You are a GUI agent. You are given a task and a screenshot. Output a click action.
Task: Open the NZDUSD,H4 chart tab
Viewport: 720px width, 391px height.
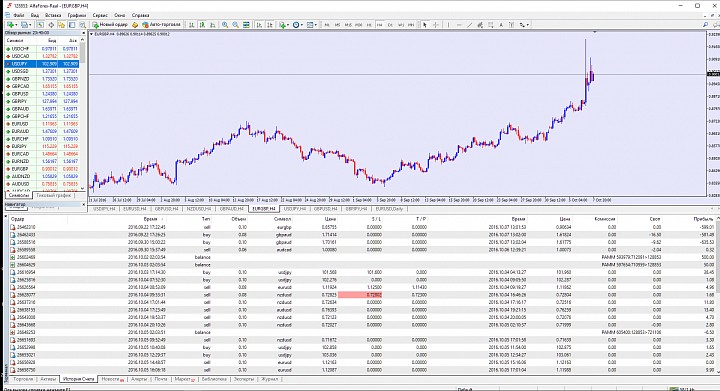coord(198,209)
